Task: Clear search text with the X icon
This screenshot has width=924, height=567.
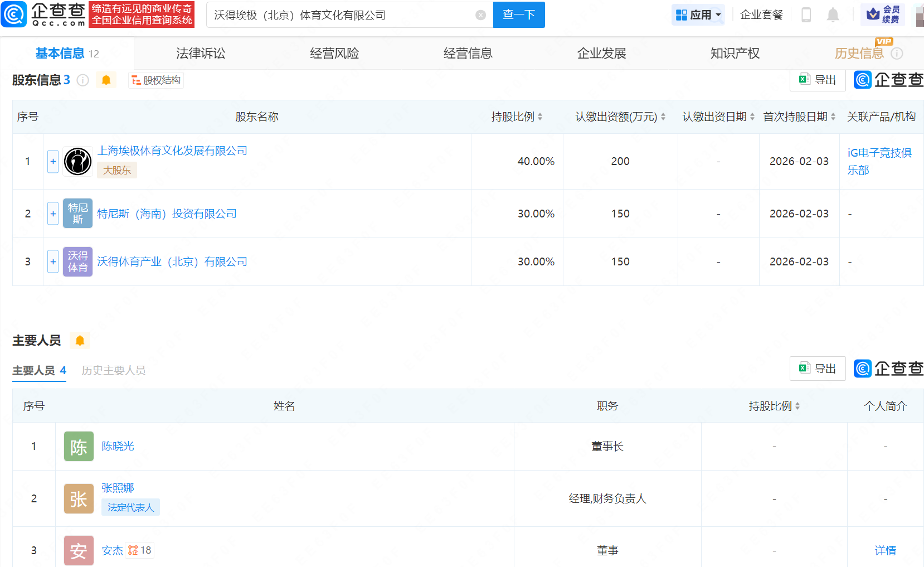Action: (x=480, y=15)
